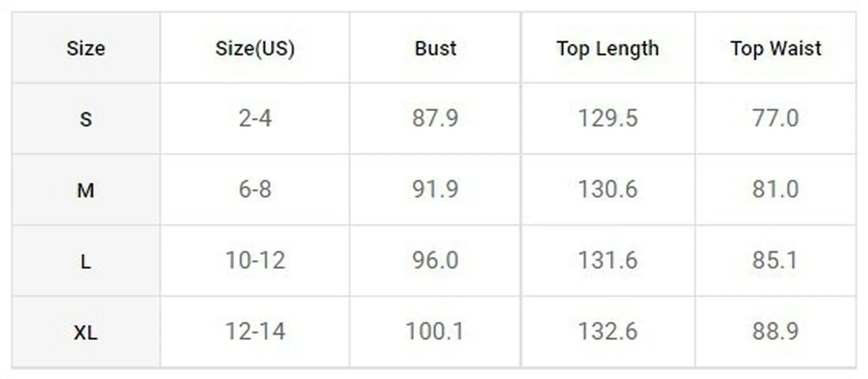The height and width of the screenshot is (379, 868).
Task: Select the L size row label
Action: [86, 262]
